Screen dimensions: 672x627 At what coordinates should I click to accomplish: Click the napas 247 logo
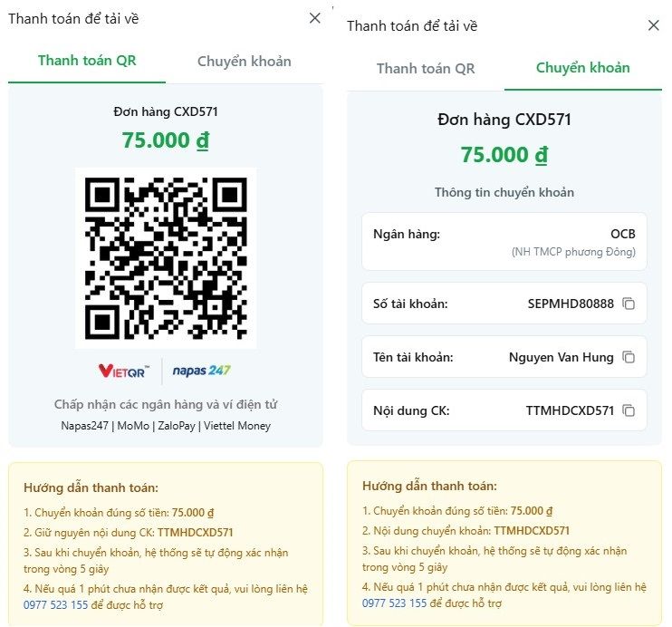pos(201,371)
